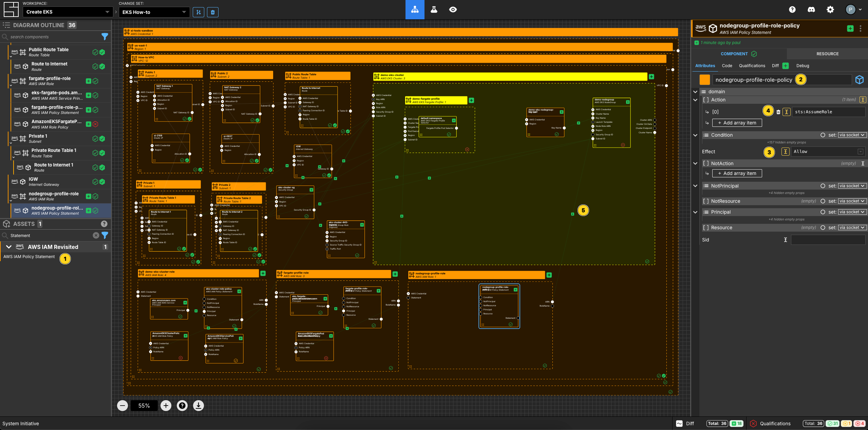Screen dimensions: 868x430
Task: Collapse the domain section chevron
Action: [695, 92]
